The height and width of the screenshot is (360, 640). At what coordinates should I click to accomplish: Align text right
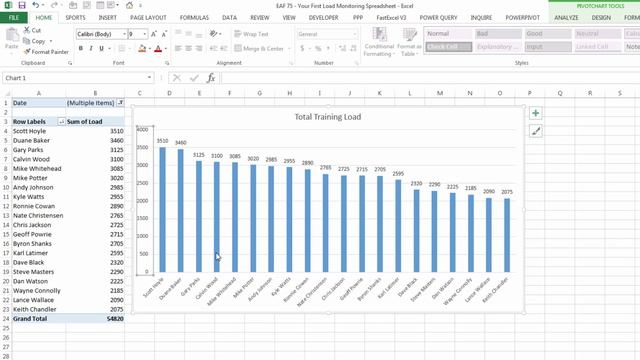[199, 49]
